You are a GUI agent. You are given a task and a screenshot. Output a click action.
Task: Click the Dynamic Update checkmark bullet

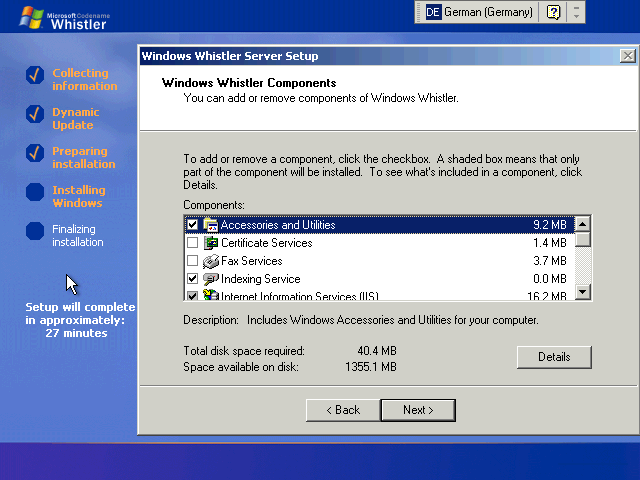(35, 114)
